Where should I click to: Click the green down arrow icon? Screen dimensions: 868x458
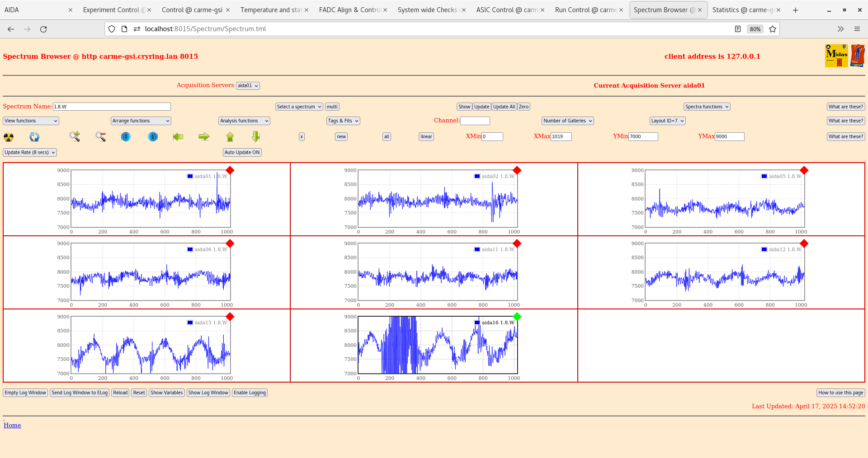(x=256, y=136)
